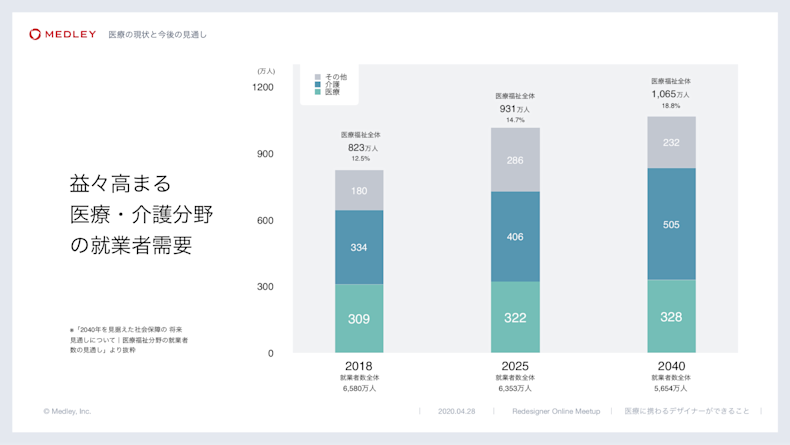Click the 1200 y-axis tick label
The image size is (790, 445).
click(x=263, y=87)
